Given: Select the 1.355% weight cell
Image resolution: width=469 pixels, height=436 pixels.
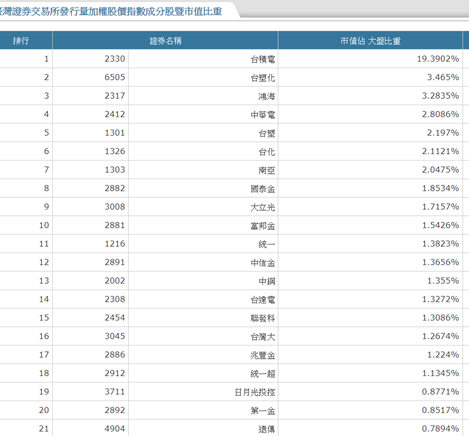Looking at the screenshot, I should point(370,281).
